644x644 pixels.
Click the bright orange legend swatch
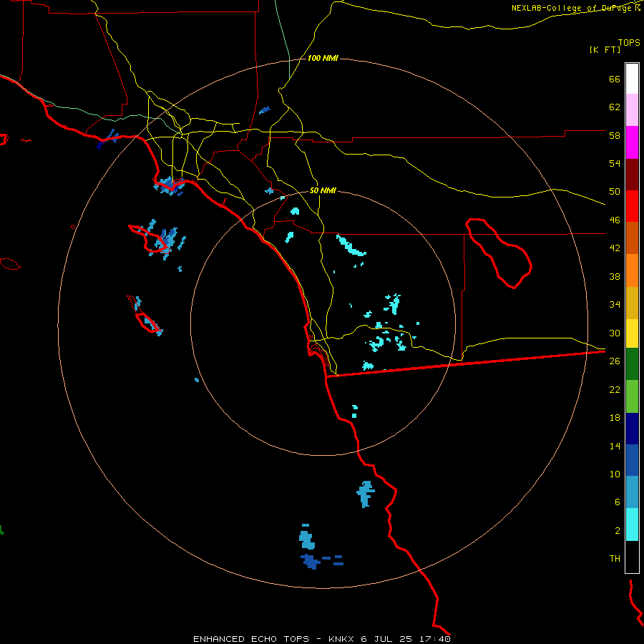pos(632,270)
